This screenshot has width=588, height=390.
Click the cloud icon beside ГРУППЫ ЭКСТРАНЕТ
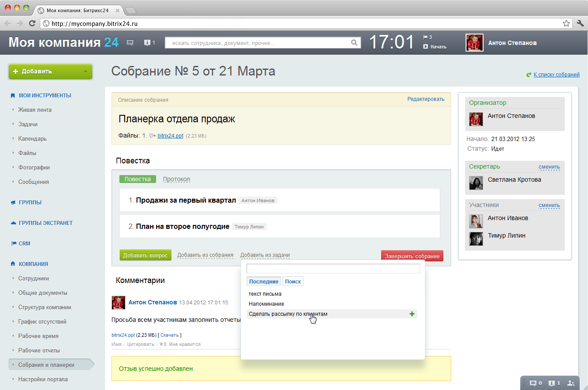[13, 223]
